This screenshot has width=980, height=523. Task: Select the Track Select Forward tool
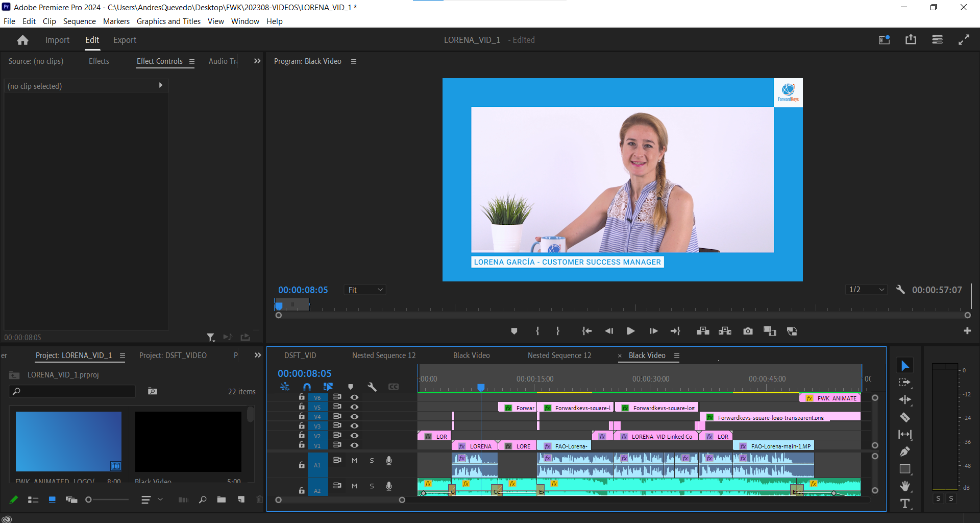tap(905, 382)
